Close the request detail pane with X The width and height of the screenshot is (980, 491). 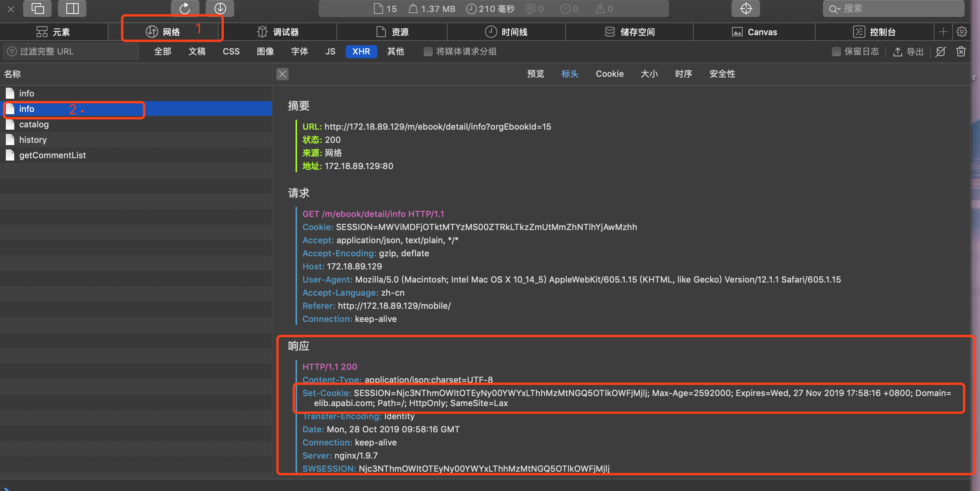coord(282,74)
